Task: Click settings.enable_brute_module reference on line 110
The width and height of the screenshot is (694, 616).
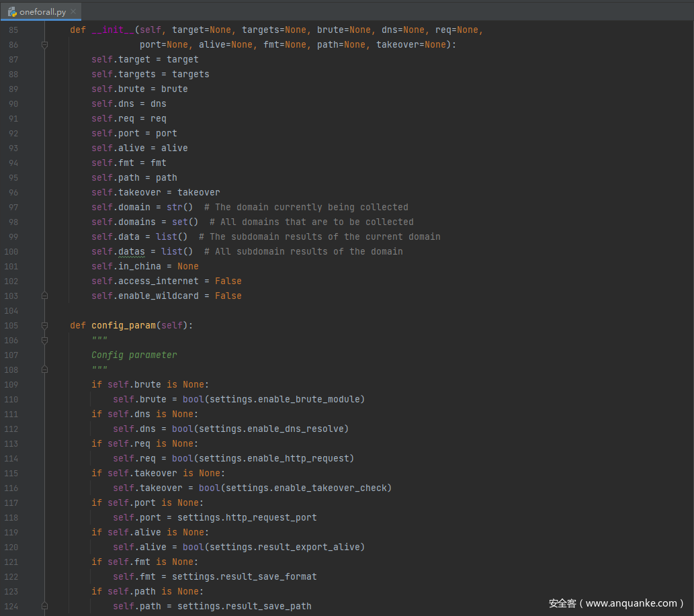Action: pos(284,399)
